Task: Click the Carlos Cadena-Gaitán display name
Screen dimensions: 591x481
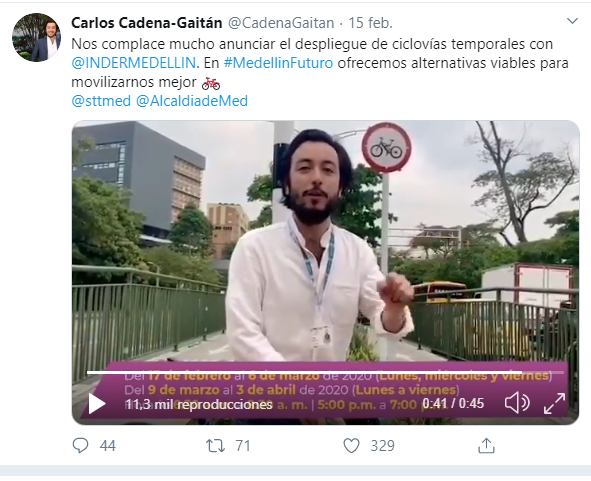Action: [x=147, y=23]
